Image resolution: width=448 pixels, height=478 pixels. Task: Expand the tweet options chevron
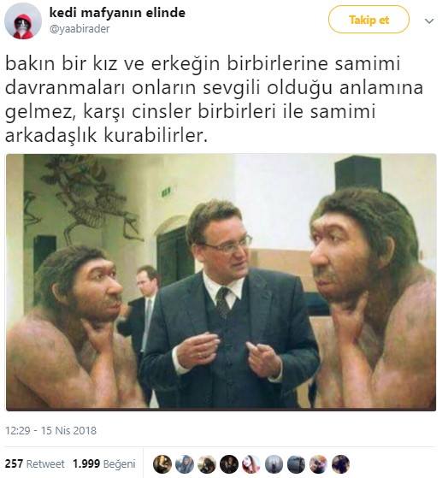(x=429, y=21)
